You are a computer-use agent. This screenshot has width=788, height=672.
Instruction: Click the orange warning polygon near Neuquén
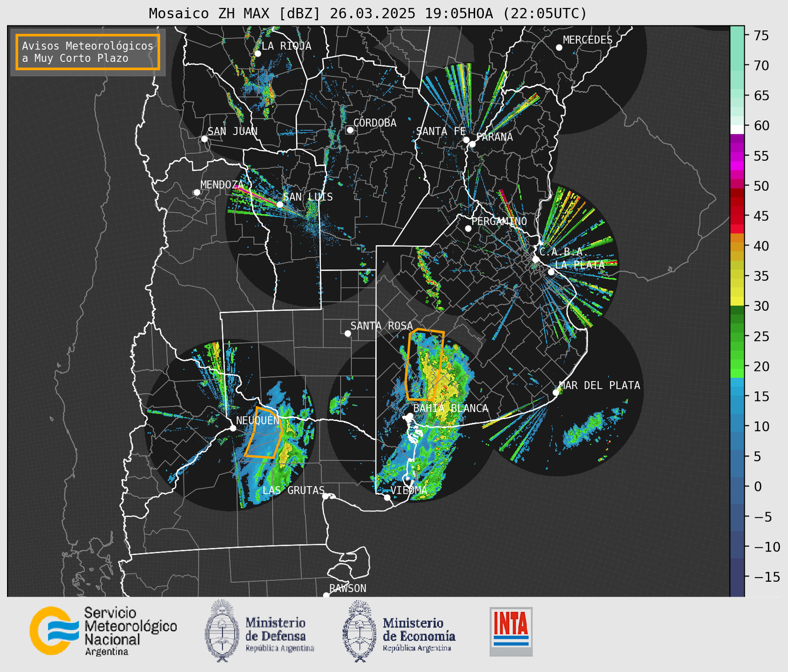click(264, 432)
